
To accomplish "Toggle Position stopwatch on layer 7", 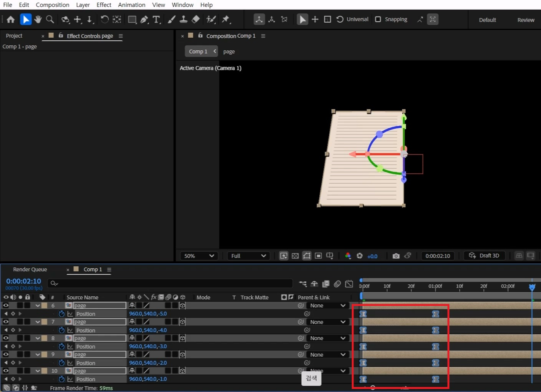I will [x=61, y=330].
